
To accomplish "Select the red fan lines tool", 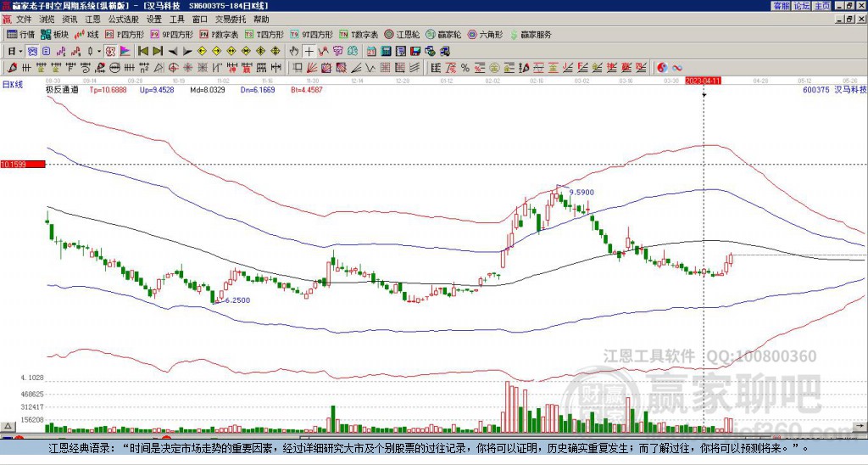I will coord(312,68).
